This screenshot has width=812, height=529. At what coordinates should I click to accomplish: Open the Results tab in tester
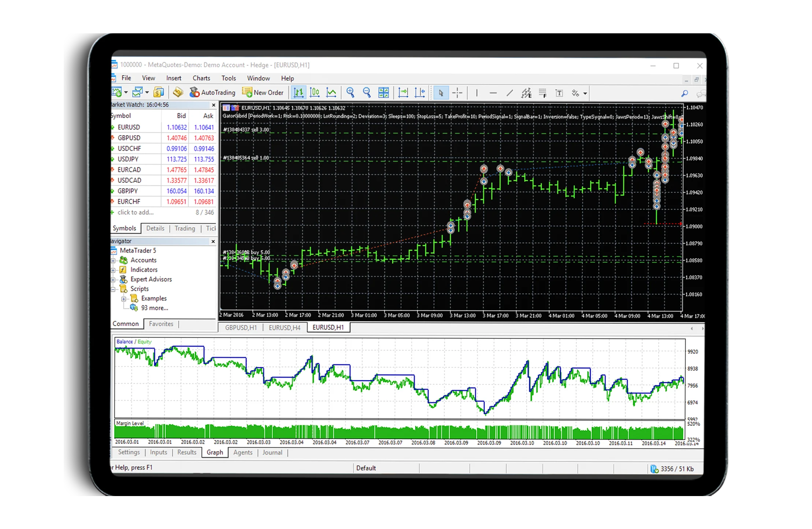pos(187,452)
